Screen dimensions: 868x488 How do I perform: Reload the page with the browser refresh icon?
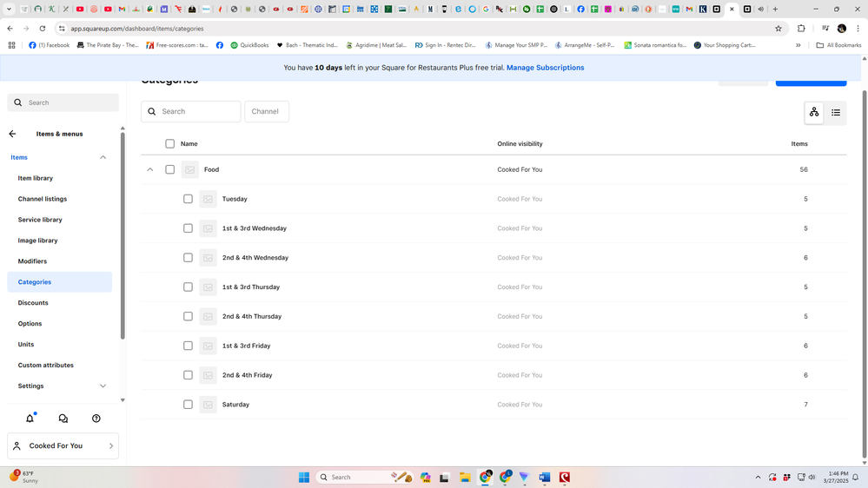[42, 29]
